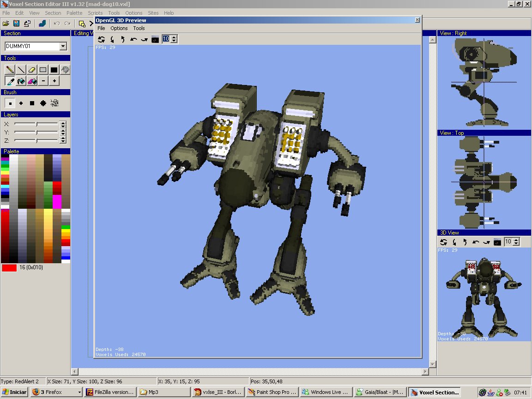Screen dimensions: 532x399
Task: Click the X layer spinner arrows
Action: pyautogui.click(x=63, y=124)
